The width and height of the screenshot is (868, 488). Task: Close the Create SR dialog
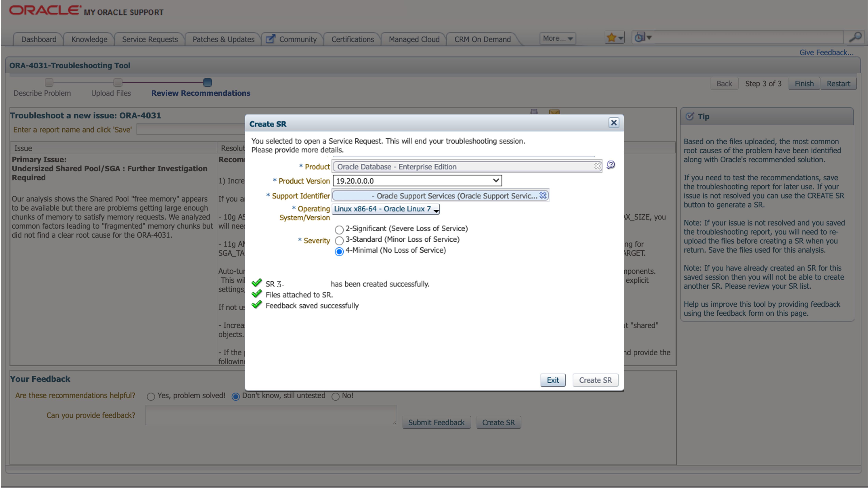pyautogui.click(x=614, y=123)
